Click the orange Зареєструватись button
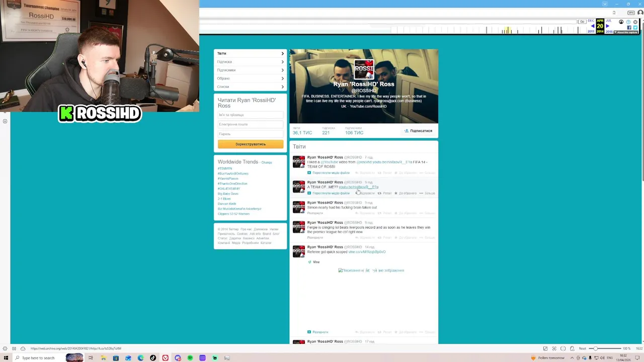 coord(250,144)
